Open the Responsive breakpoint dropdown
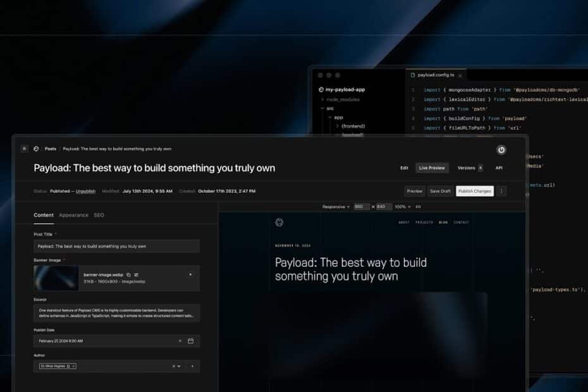 (x=336, y=207)
